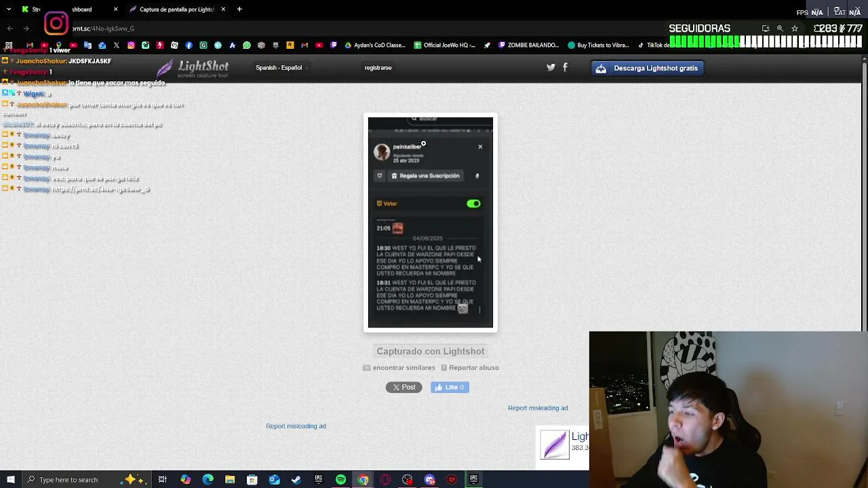The height and width of the screenshot is (488, 868).
Task: Click the browser back arrow
Action: (x=9, y=28)
